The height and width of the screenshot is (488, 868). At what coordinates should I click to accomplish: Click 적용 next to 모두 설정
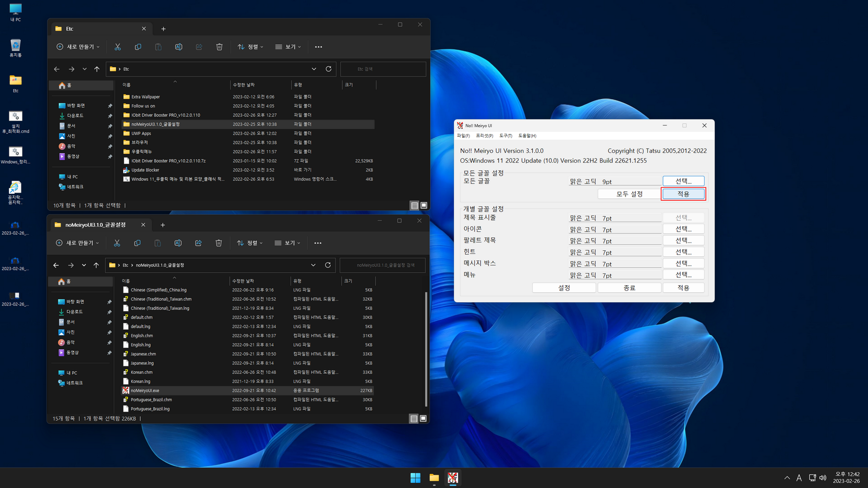pos(683,194)
